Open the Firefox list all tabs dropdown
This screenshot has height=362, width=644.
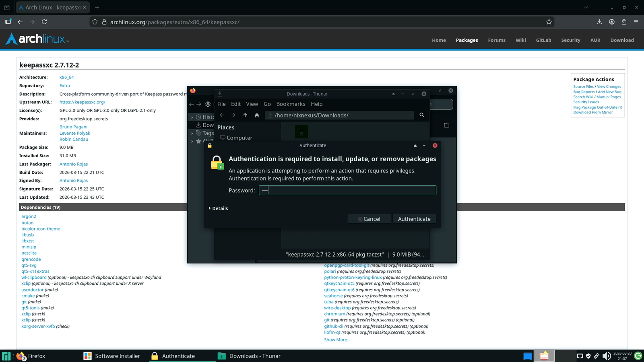click(x=586, y=7)
